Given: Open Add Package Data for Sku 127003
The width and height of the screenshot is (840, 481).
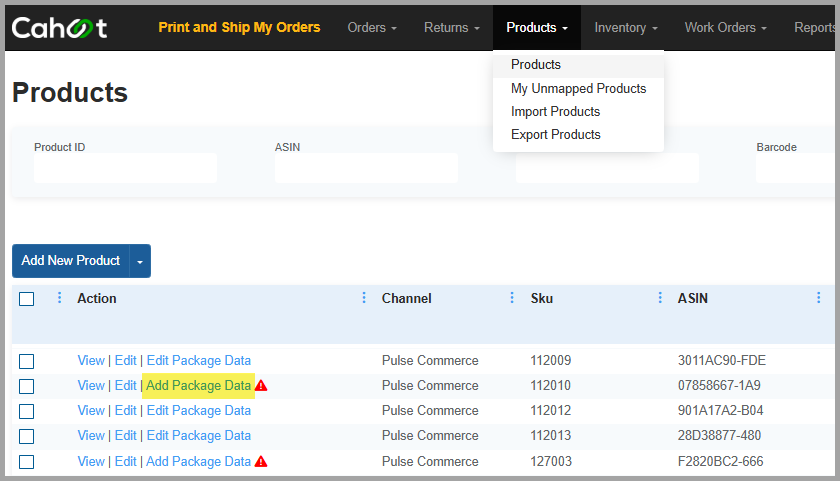Looking at the screenshot, I should pos(198,461).
